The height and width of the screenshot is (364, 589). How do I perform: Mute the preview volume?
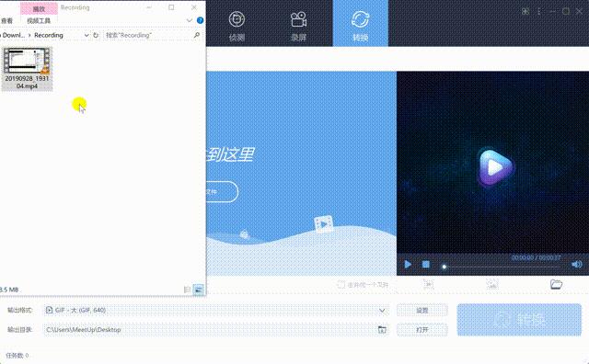pos(576,264)
